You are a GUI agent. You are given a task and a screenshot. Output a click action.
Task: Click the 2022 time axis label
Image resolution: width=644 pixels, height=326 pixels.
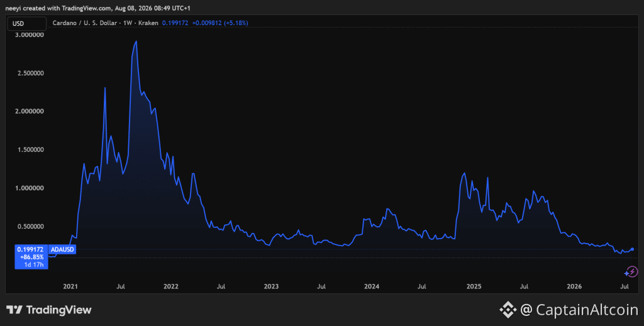click(x=171, y=286)
